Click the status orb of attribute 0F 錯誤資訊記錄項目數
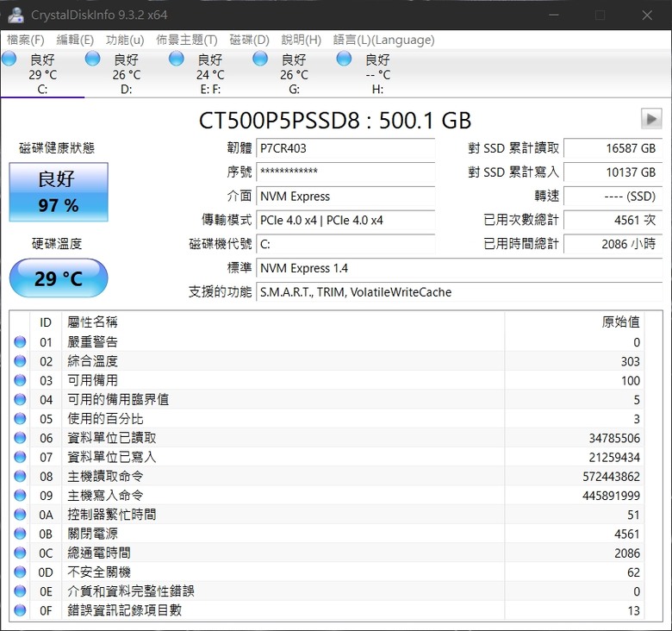The height and width of the screenshot is (631, 672). [20, 610]
